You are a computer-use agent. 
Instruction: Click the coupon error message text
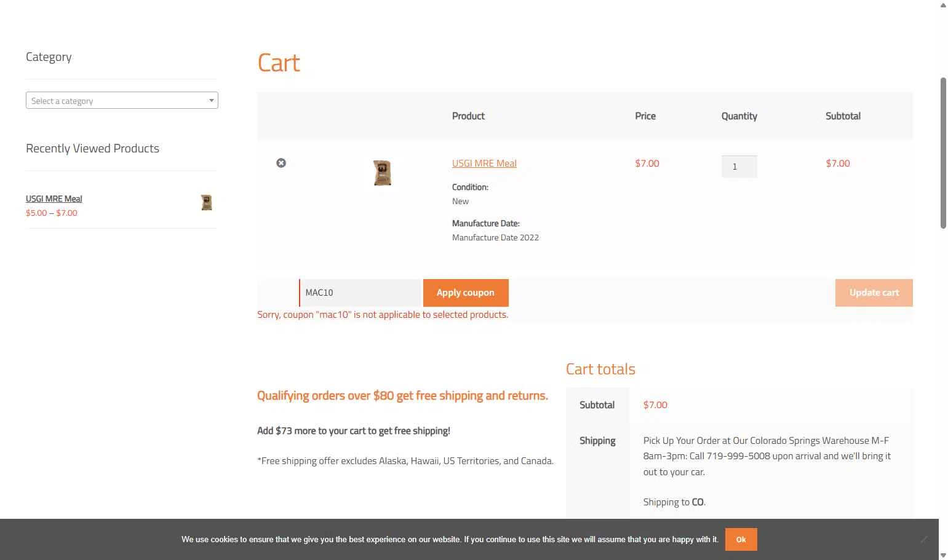(x=383, y=314)
